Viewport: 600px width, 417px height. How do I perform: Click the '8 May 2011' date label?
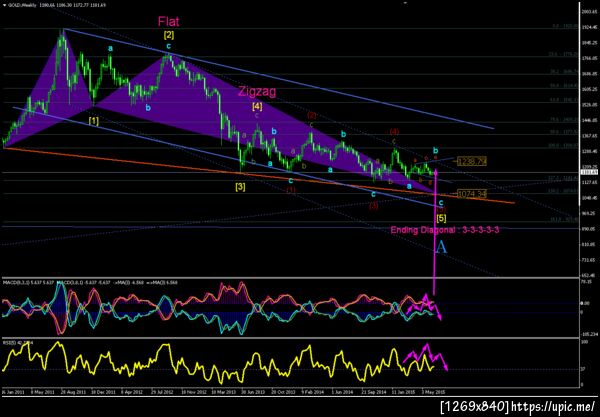pyautogui.click(x=42, y=392)
